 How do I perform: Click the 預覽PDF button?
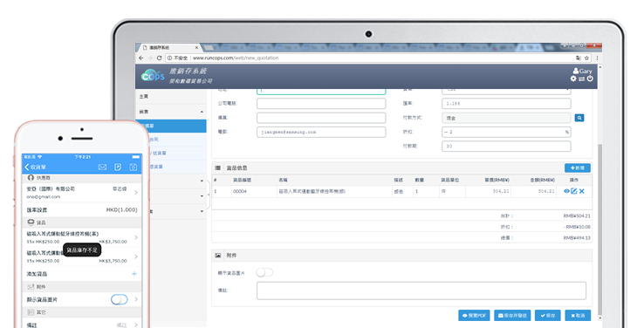[474, 315]
